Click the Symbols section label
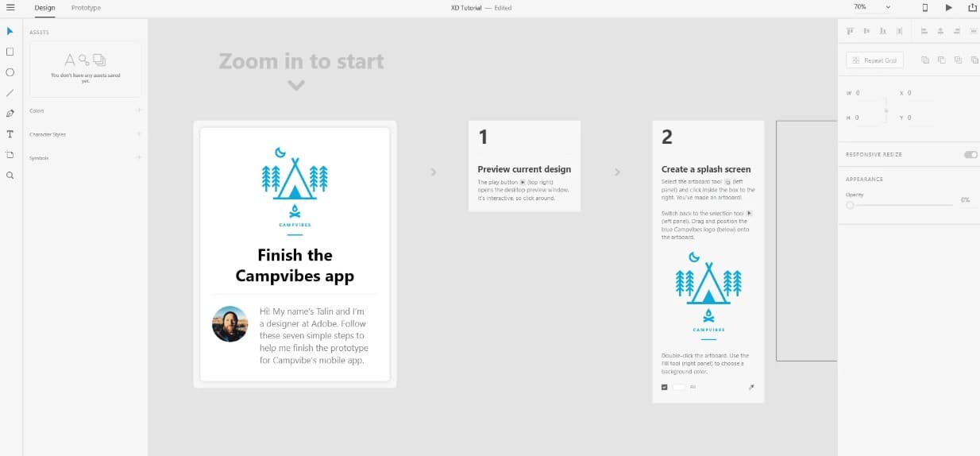980x456 pixels. tap(39, 158)
